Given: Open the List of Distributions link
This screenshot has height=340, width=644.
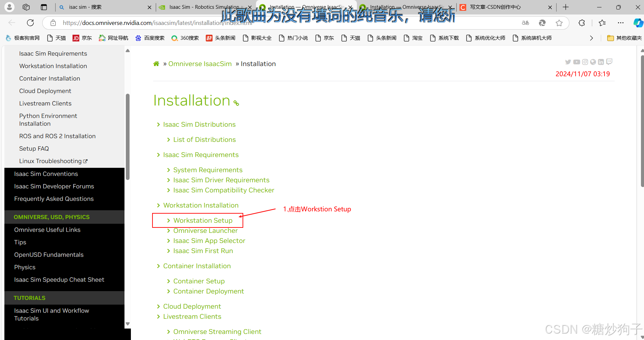Looking at the screenshot, I should point(204,140).
